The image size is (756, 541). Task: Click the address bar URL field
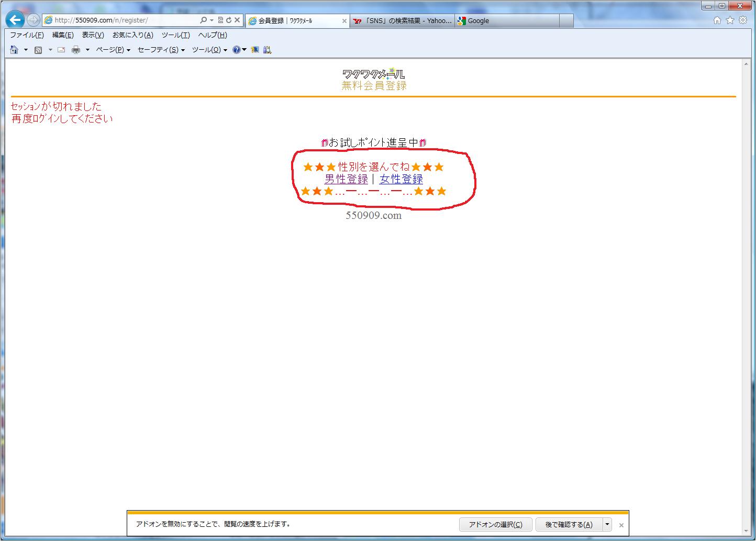121,20
